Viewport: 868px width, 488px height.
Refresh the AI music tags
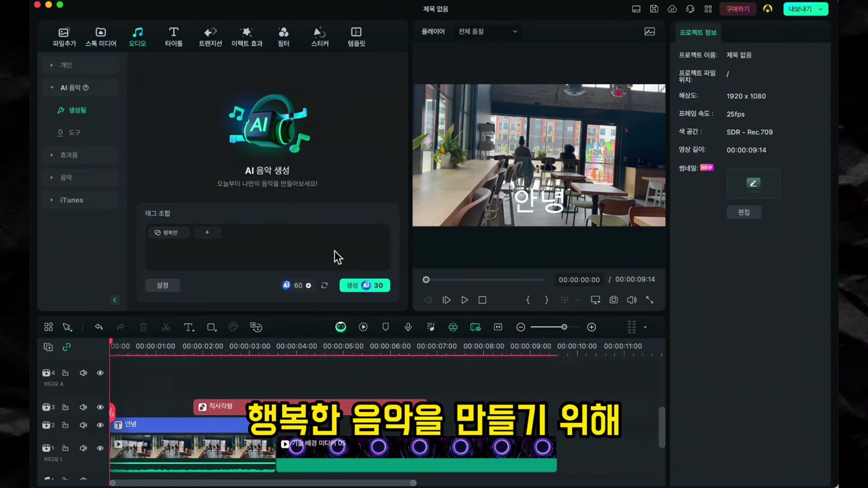(x=324, y=285)
